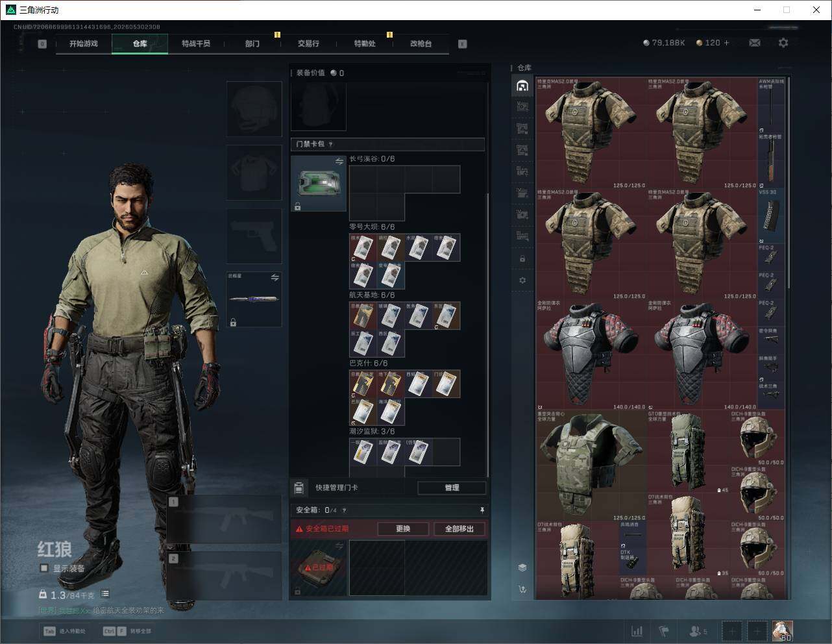This screenshot has height=644, width=832.
Task: Click the quick keycard management icon
Action: tap(299, 488)
